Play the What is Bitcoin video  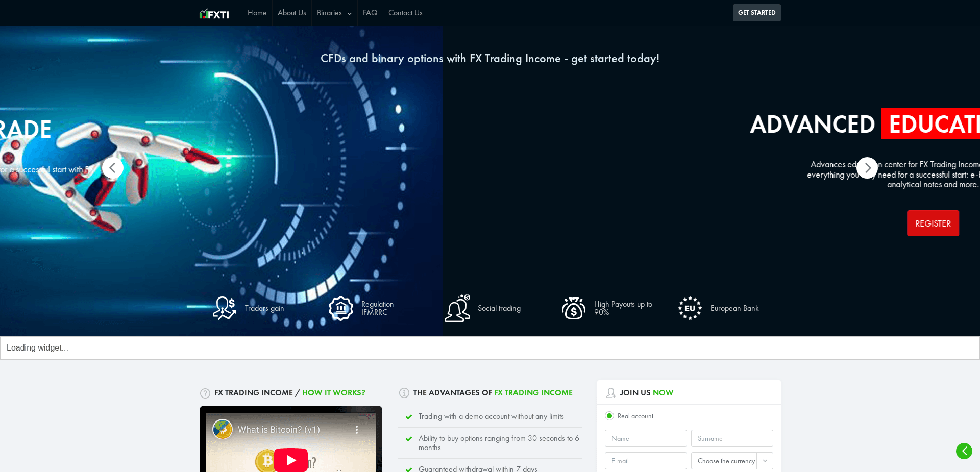290,460
